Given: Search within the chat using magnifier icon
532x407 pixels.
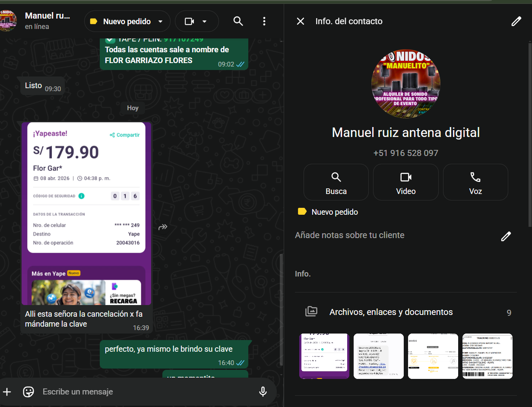Looking at the screenshot, I should coord(238,21).
